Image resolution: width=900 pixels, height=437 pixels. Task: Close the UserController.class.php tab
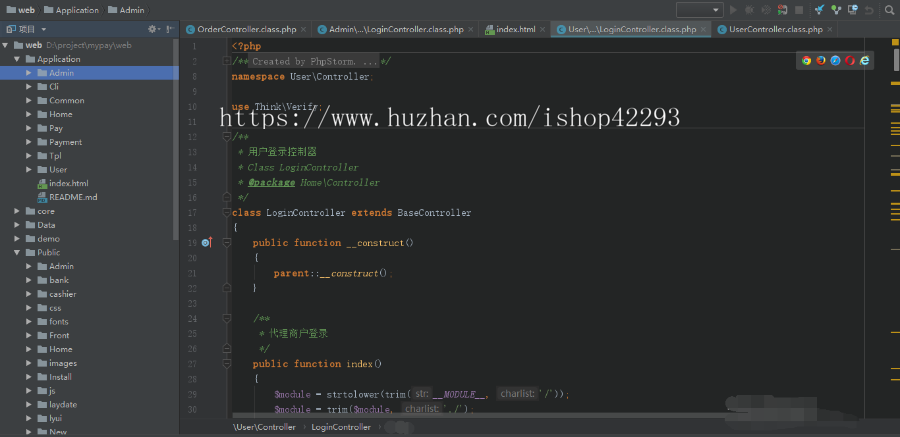[x=829, y=29]
